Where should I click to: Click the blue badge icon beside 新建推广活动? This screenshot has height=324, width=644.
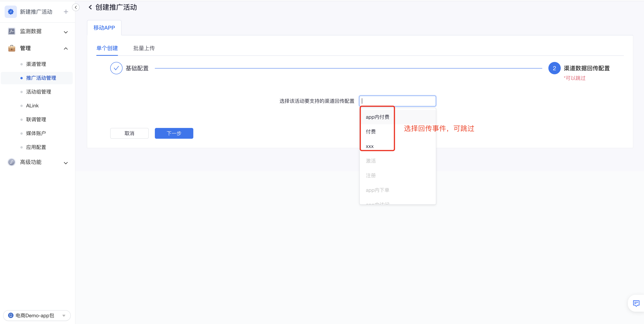(x=11, y=12)
